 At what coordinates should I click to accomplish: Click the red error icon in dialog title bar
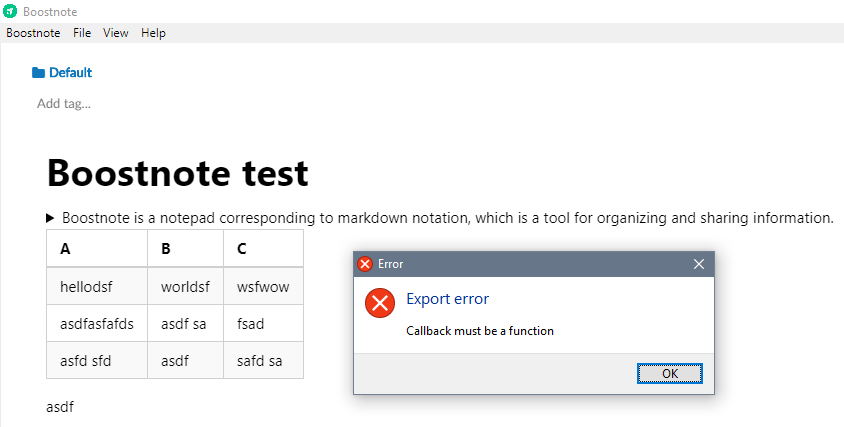365,264
